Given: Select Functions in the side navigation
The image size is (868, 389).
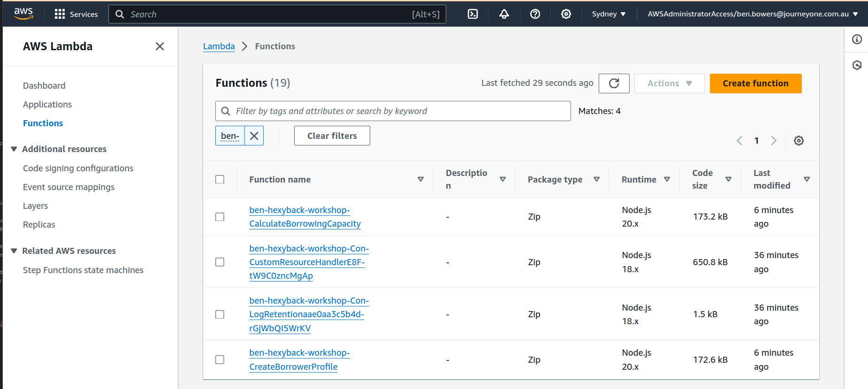Looking at the screenshot, I should pos(43,123).
